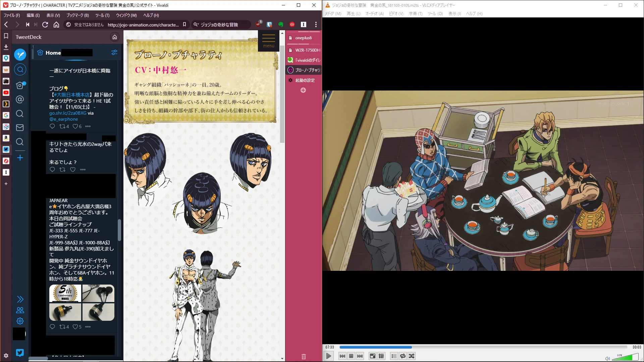Toggle VLC loop/repeat mode
The image size is (644, 362).
pyautogui.click(x=403, y=356)
